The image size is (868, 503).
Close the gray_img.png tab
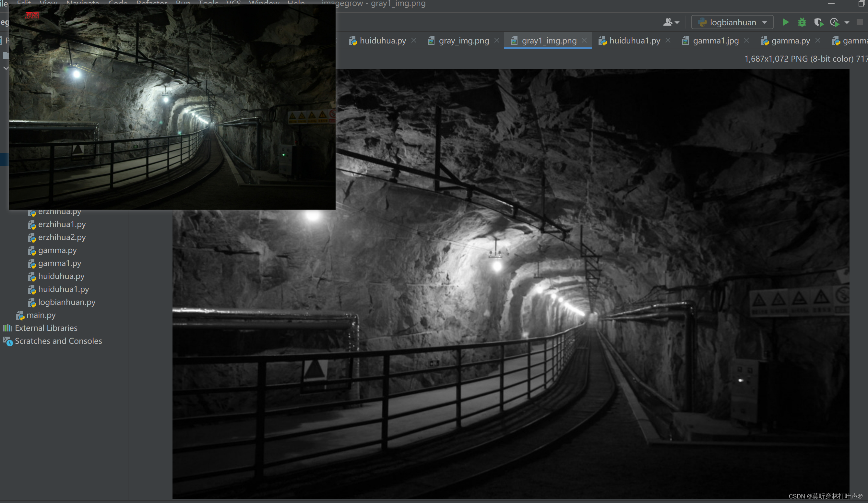pyautogui.click(x=497, y=41)
